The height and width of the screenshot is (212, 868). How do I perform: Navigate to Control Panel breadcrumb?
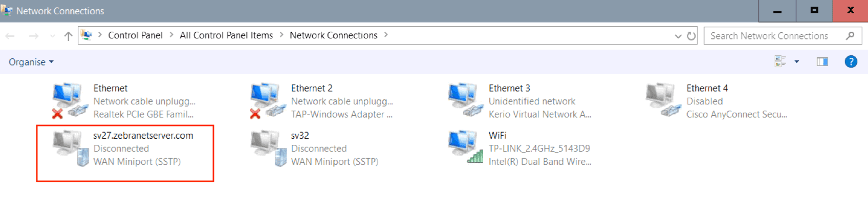(x=135, y=35)
